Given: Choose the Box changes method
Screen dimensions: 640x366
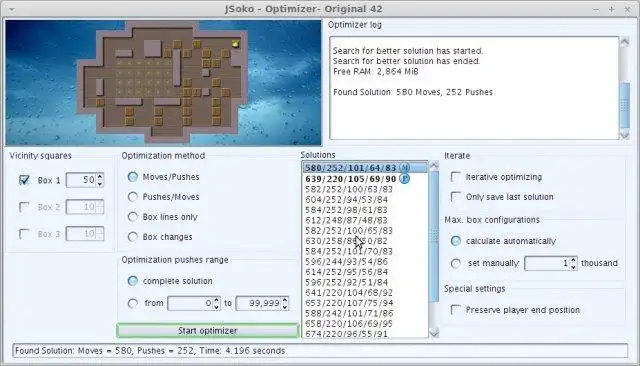Looking at the screenshot, I should (133, 237).
